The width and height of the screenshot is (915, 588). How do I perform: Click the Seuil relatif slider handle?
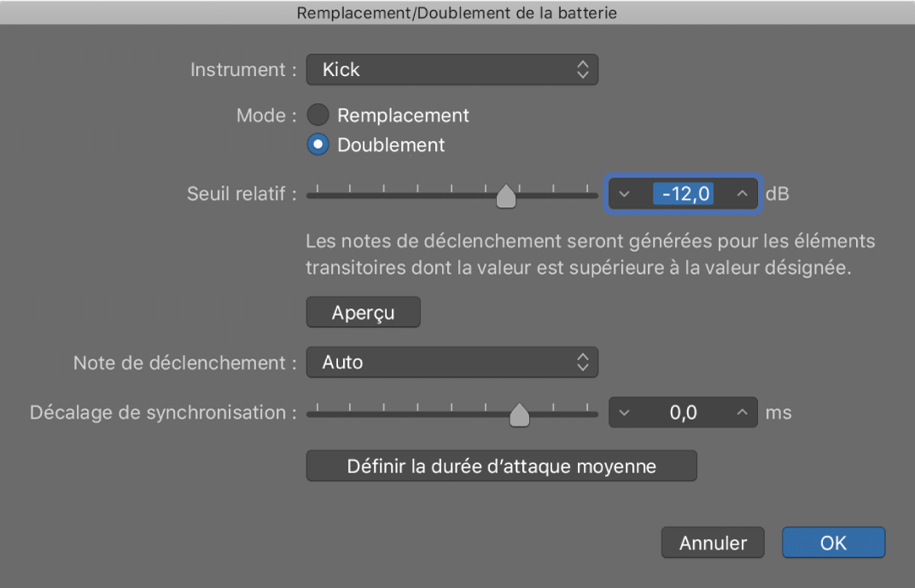506,195
